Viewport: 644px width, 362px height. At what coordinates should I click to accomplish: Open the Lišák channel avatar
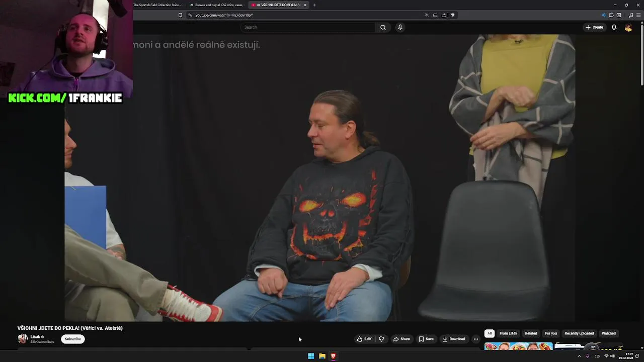coord(22,339)
